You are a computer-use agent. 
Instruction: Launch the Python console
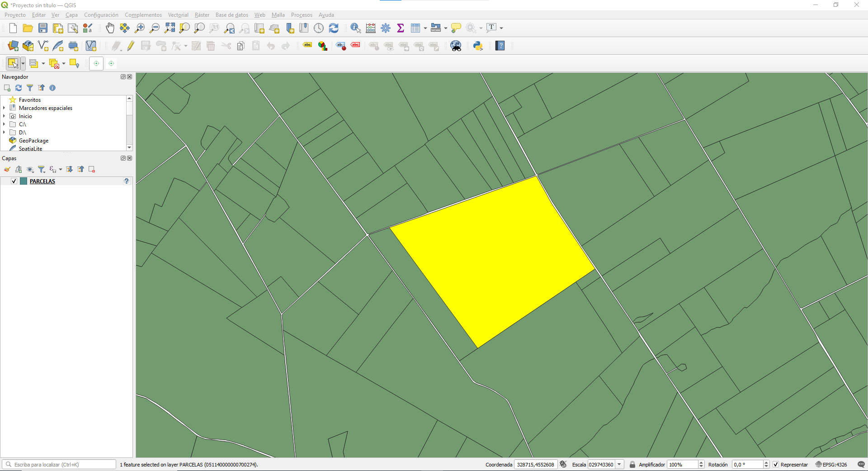tap(478, 45)
